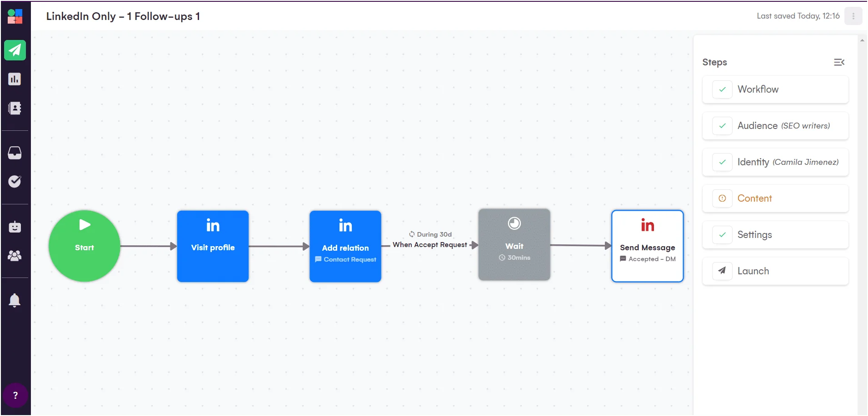Open the team members sidebar icon
This screenshot has width=868, height=416.
pos(15,256)
